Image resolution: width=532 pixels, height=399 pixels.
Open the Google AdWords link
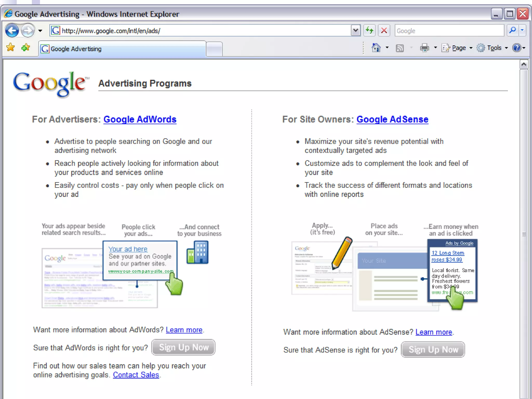(140, 119)
